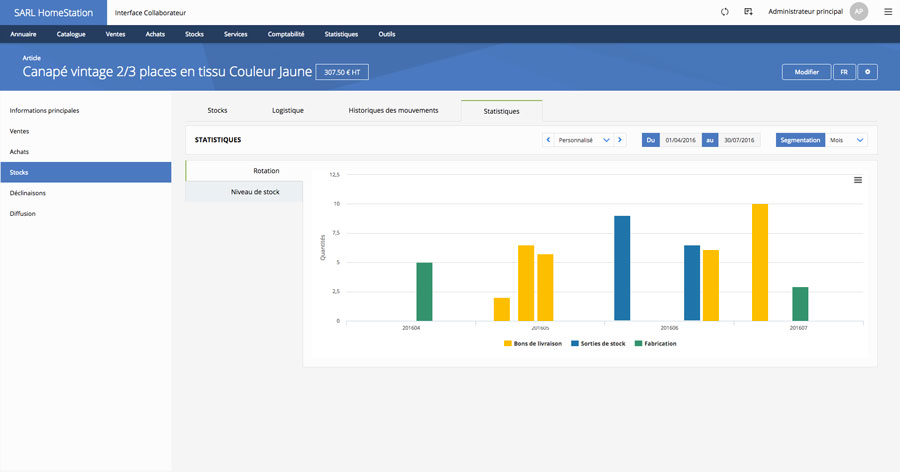Toggle the Sorties de stock legend entry
900x472 pixels.
[x=598, y=343]
